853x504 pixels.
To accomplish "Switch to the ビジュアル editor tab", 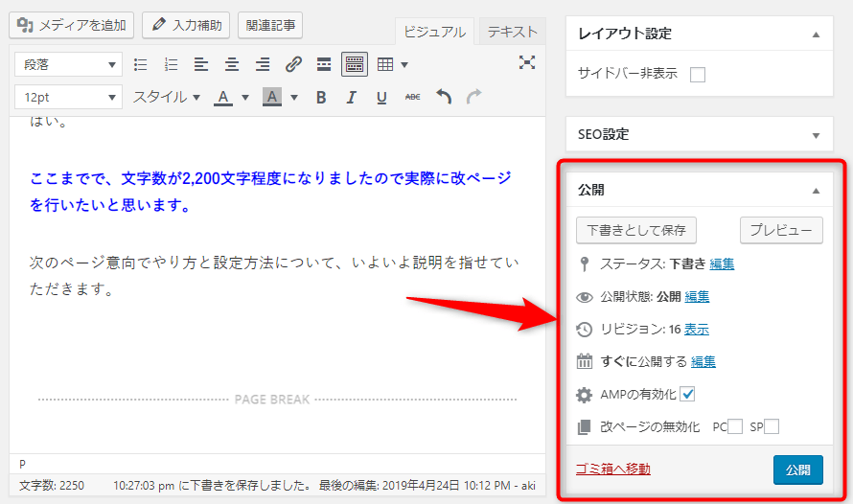I will [x=434, y=33].
